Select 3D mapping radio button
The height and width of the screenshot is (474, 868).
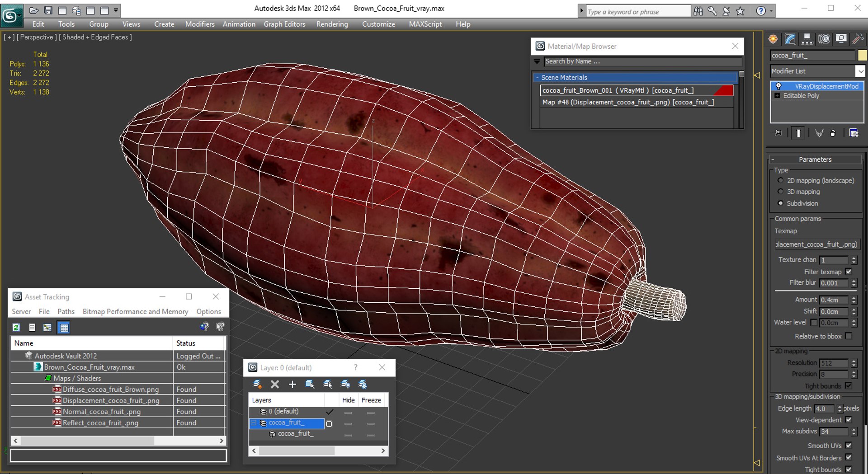(780, 192)
